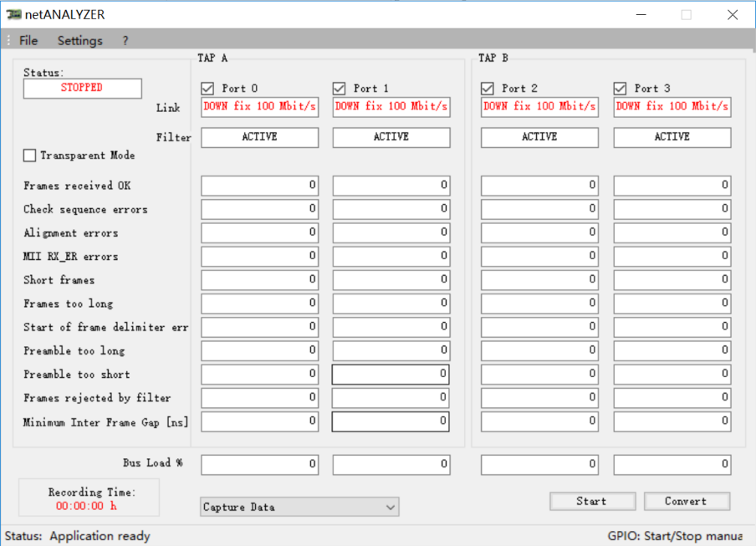This screenshot has width=756, height=546.
Task: Open the ? help menu
Action: (125, 40)
